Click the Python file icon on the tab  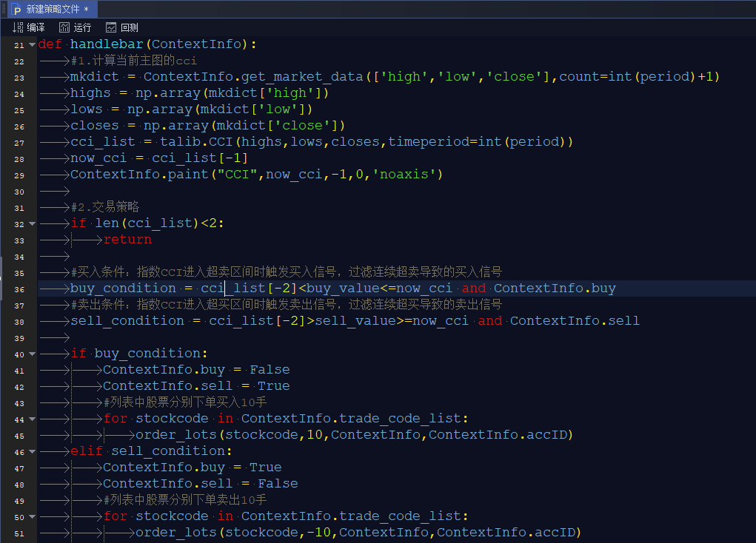coord(16,10)
